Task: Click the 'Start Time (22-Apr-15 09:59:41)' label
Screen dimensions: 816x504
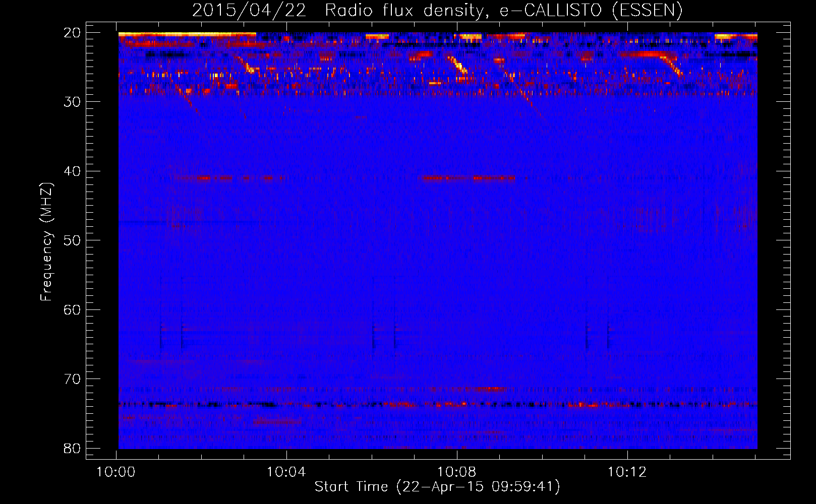Action: [437, 487]
